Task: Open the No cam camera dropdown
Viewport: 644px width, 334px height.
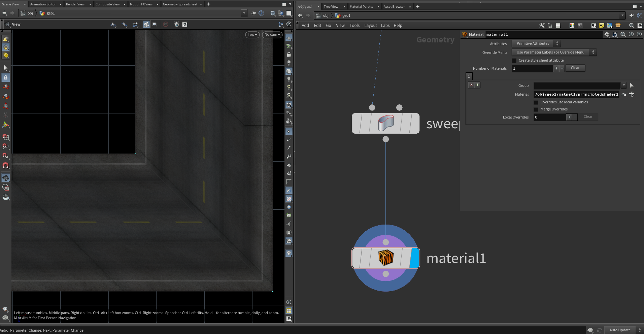Action: point(272,35)
